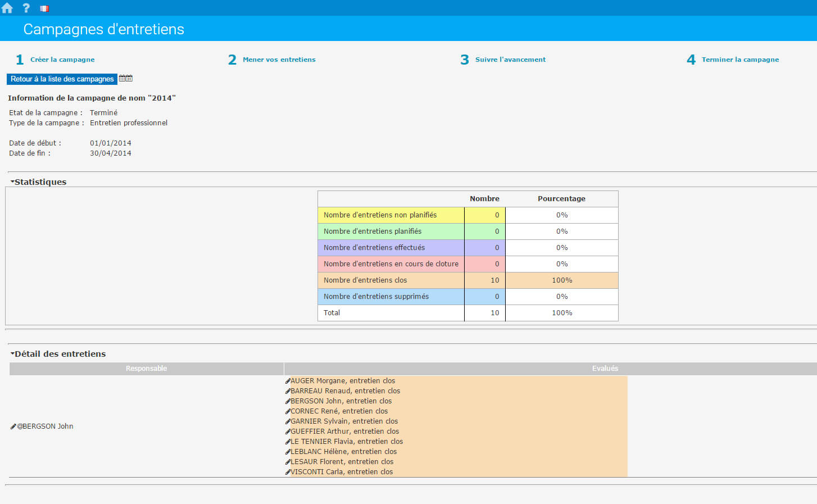Open pencil icon for LEBLANC Hélène
This screenshot has height=504, width=817.
[x=288, y=452]
